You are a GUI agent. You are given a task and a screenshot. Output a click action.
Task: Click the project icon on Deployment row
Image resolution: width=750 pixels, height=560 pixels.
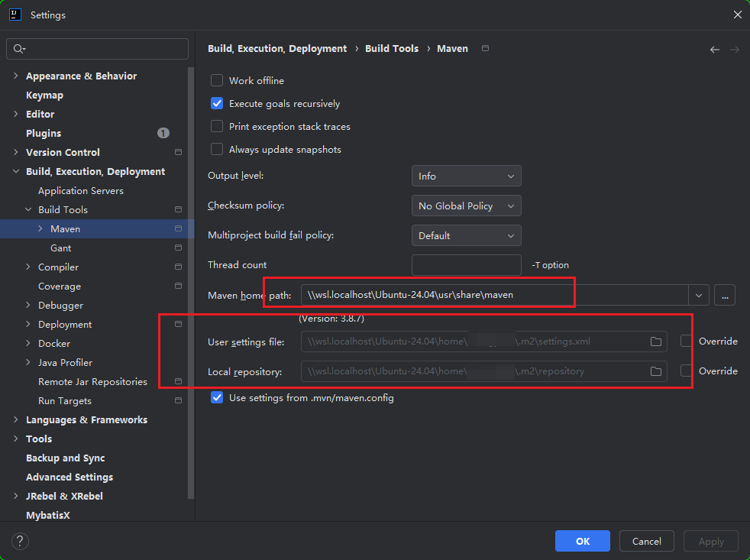click(179, 324)
